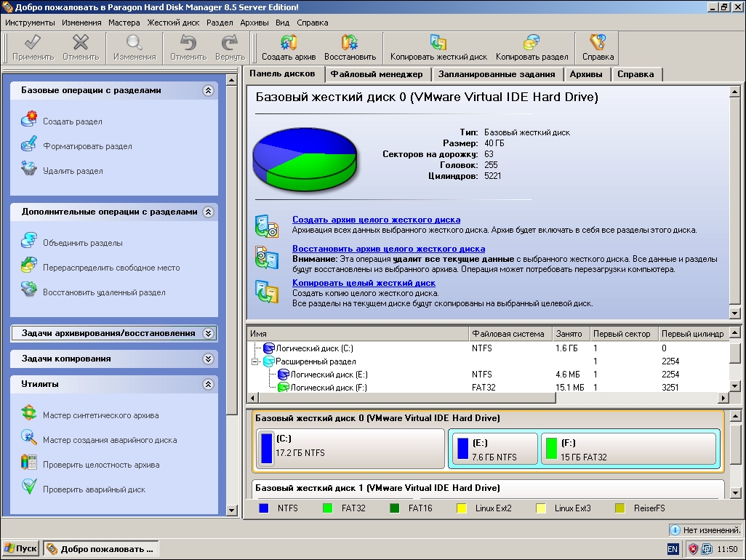The width and height of the screenshot is (746, 560).
Task: Click FAT32 green legend swatch
Action: pos(327,508)
